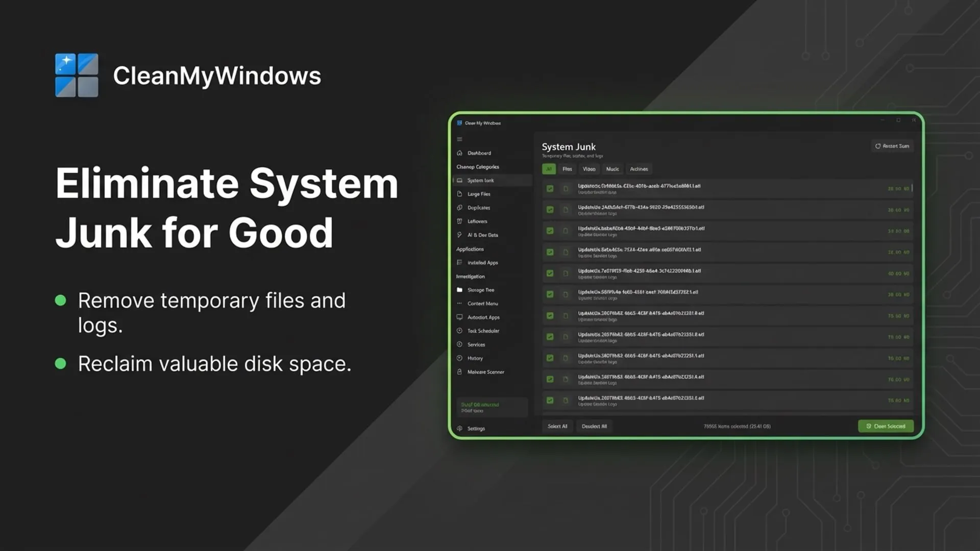Toggle the third file row checkbox

pyautogui.click(x=550, y=231)
